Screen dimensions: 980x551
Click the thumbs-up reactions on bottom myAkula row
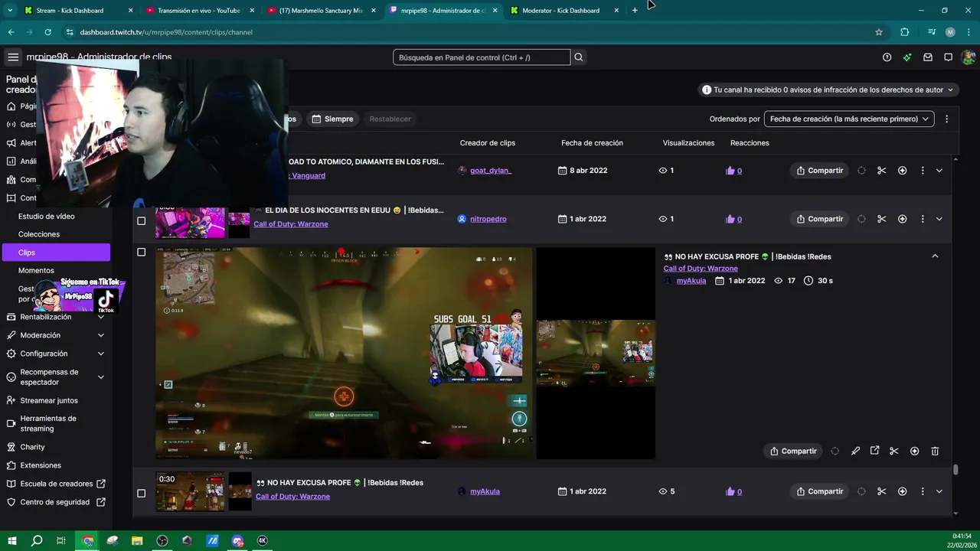tap(733, 491)
